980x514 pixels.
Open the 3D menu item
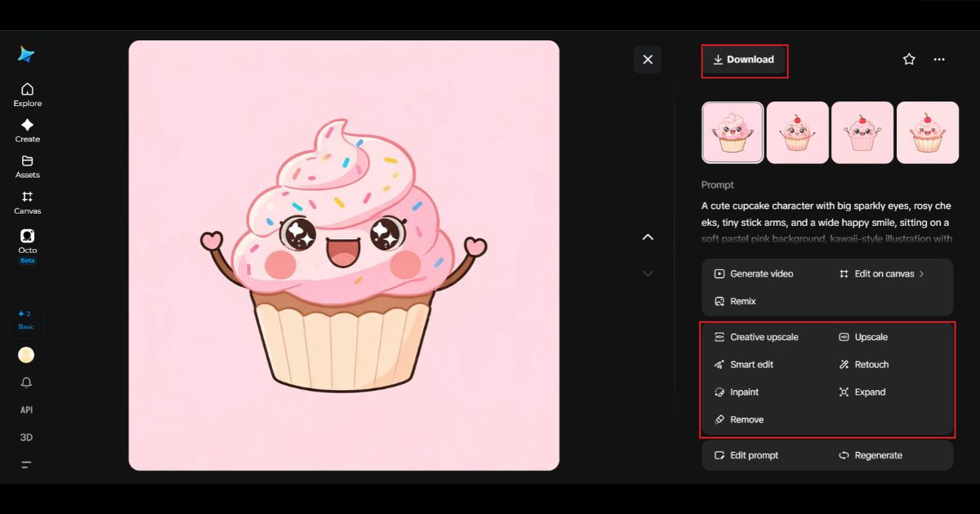point(26,437)
